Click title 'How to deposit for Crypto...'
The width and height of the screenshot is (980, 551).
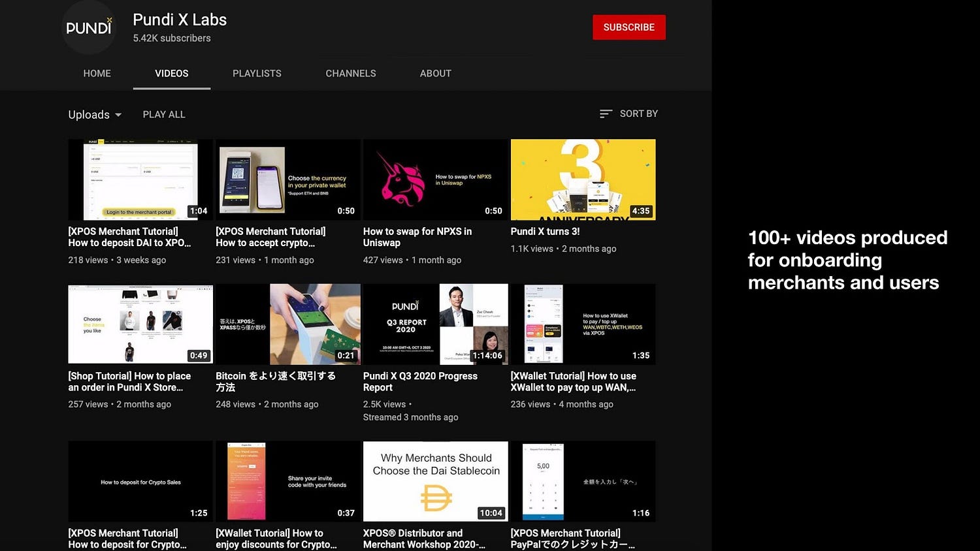[x=127, y=539]
